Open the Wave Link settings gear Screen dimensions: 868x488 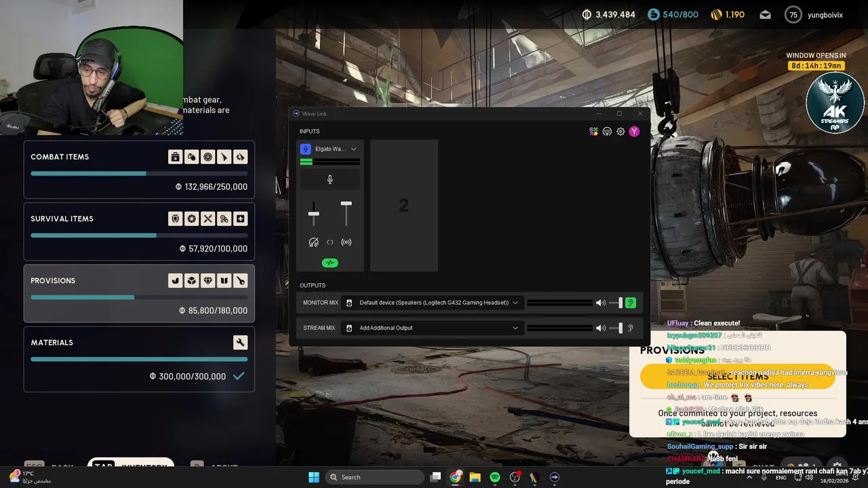point(620,131)
